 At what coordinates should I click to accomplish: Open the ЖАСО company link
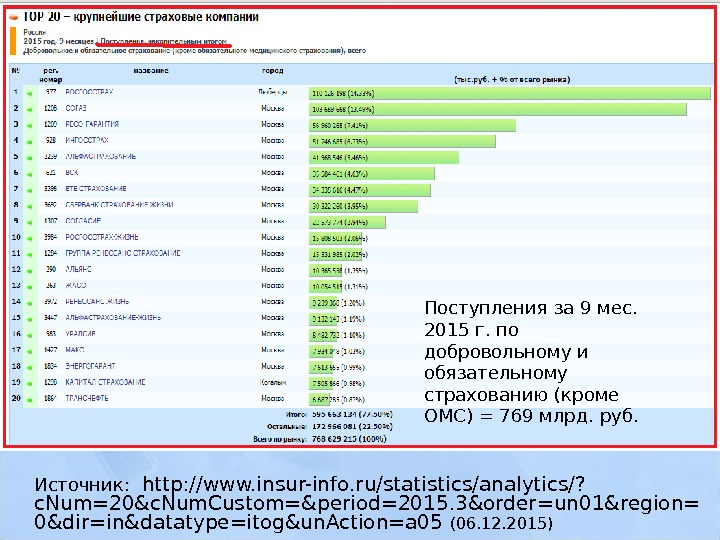pos(76,285)
